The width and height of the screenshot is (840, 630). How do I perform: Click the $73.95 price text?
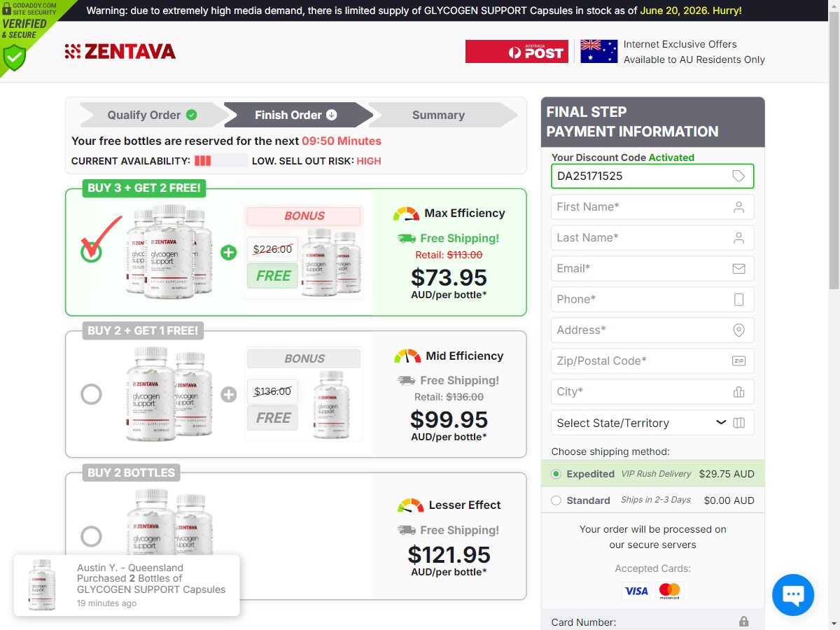[x=449, y=277]
